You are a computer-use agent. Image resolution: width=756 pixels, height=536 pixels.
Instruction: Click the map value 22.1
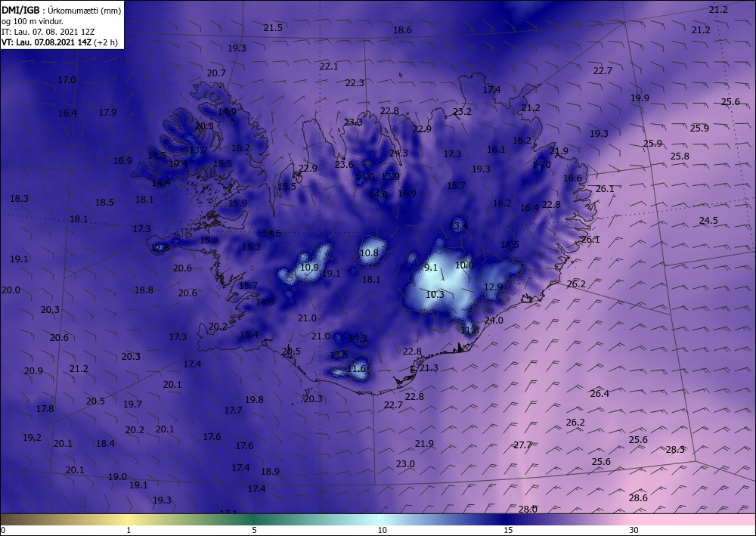coord(329,66)
